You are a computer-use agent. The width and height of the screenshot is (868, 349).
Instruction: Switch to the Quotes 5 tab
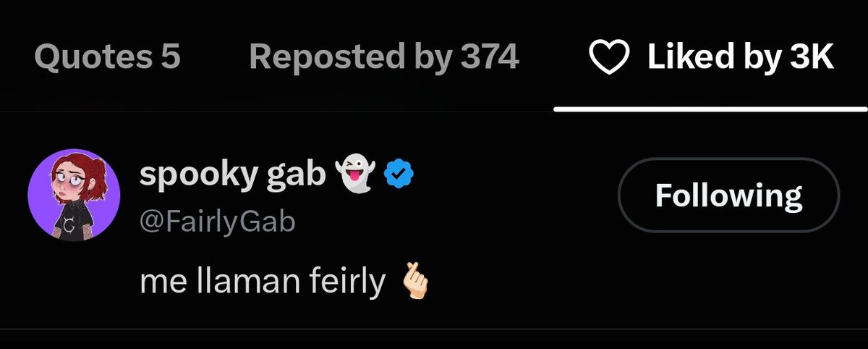(x=106, y=57)
